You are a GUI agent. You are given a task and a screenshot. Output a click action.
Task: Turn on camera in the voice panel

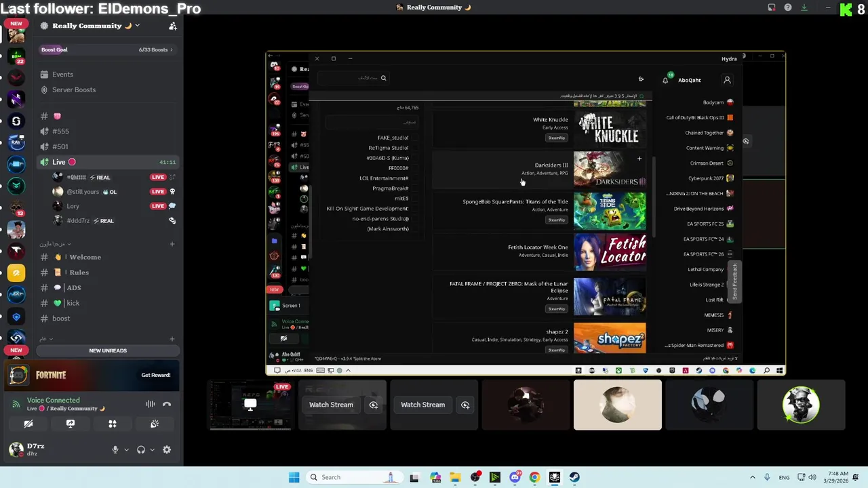[x=28, y=424]
